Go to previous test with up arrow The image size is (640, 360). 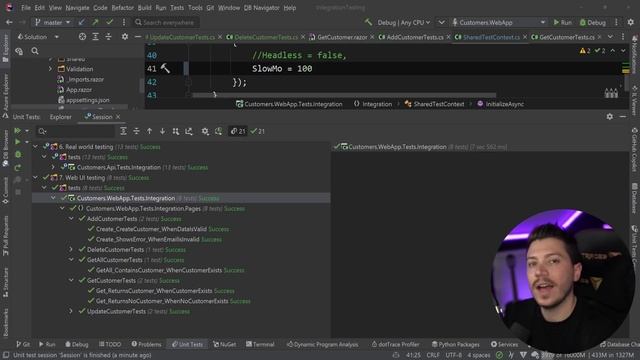tap(149, 131)
